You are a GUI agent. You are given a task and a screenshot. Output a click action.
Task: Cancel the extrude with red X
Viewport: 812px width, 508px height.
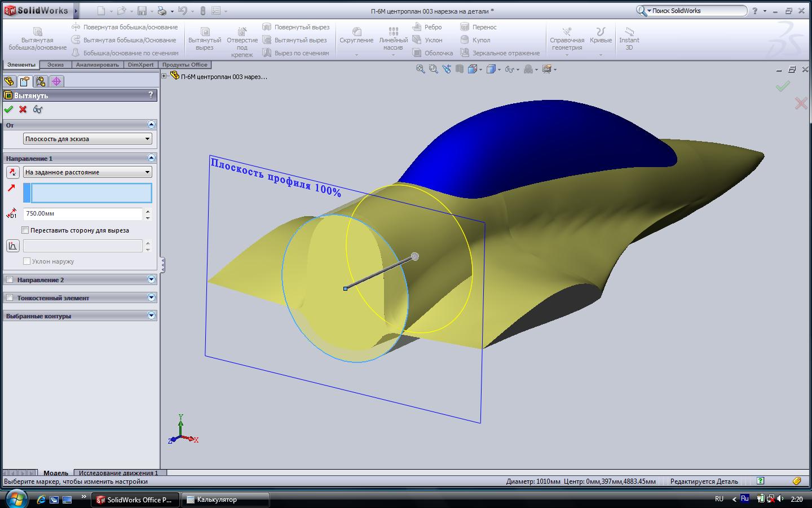click(x=23, y=110)
